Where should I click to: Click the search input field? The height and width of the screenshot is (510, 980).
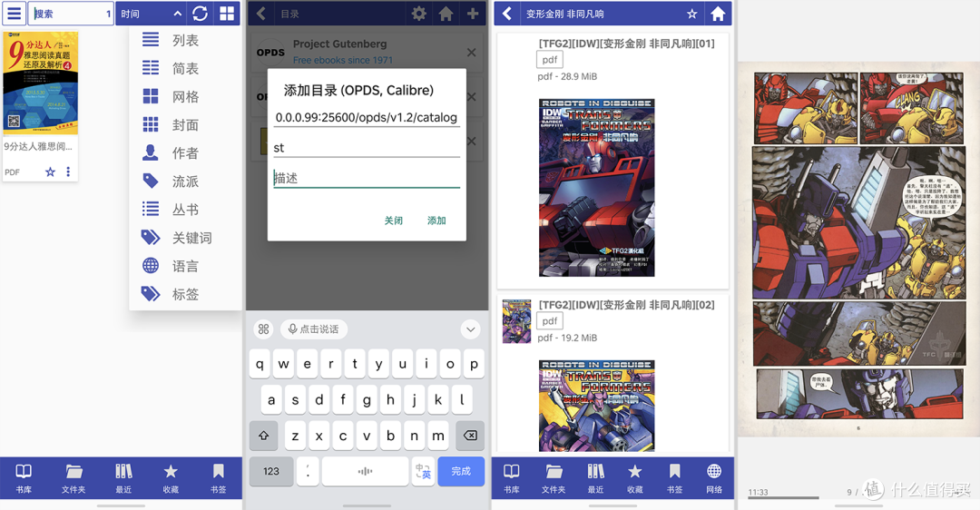pos(70,13)
